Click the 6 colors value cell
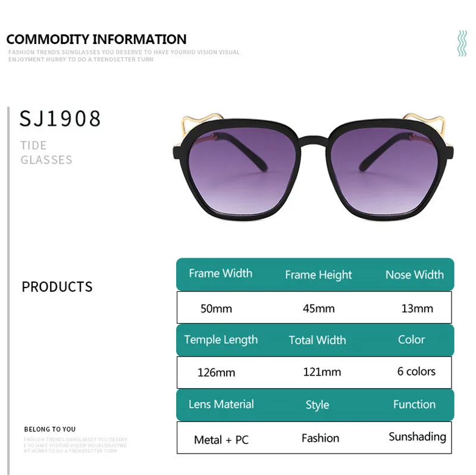The image size is (476, 475). click(416, 371)
